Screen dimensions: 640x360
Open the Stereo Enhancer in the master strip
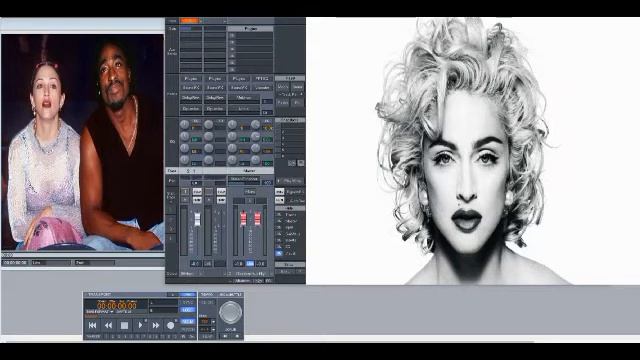point(244,179)
